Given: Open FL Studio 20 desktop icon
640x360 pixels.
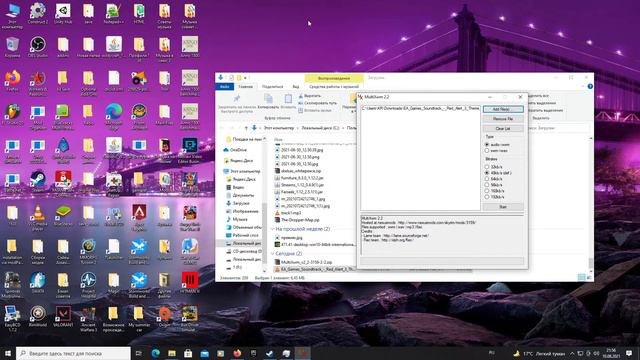Looking at the screenshot, I should 13,114.
